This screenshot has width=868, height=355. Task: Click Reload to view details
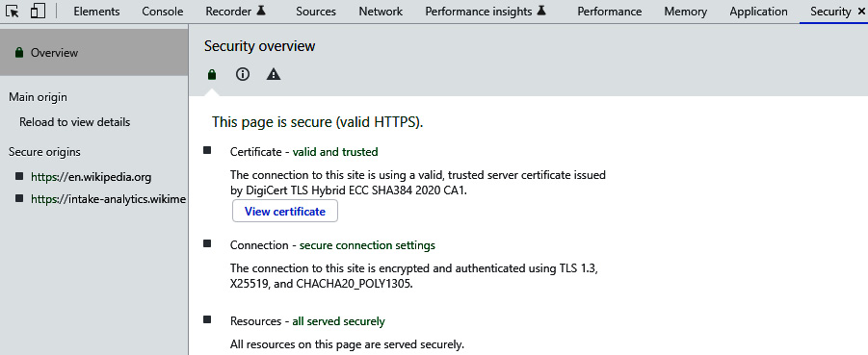pos(75,121)
